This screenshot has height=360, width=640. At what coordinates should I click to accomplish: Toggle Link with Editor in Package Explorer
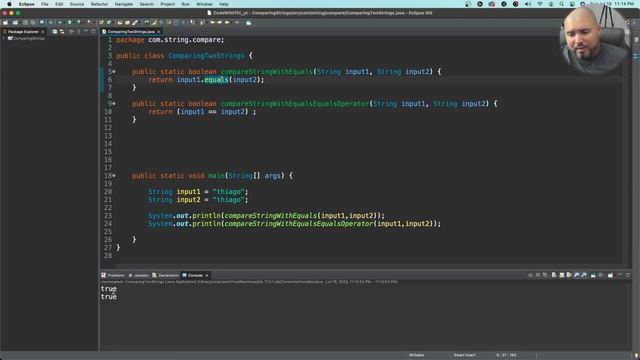(x=62, y=31)
